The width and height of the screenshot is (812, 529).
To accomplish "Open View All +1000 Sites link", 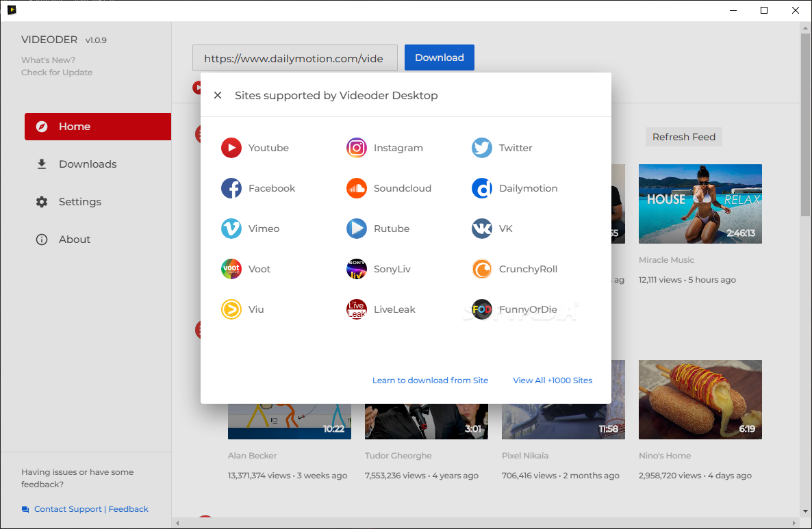I will 553,380.
